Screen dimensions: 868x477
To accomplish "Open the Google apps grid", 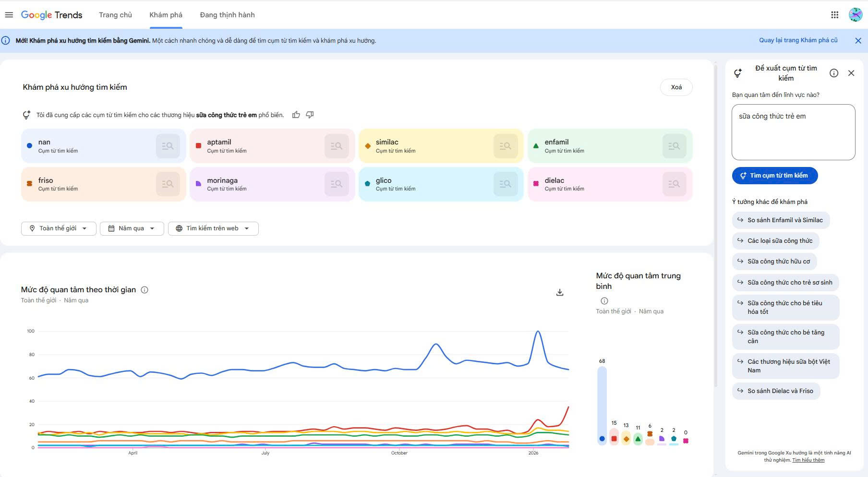I will coord(834,15).
